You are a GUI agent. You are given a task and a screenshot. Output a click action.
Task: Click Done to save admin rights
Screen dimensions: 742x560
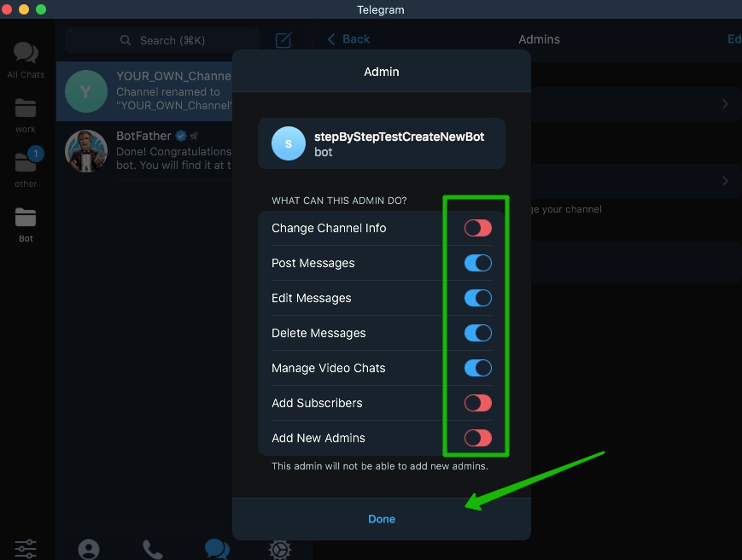coord(382,519)
